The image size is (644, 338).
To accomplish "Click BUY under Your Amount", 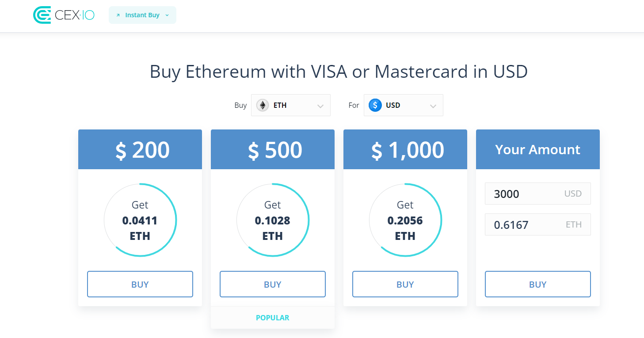I will coord(538,284).
